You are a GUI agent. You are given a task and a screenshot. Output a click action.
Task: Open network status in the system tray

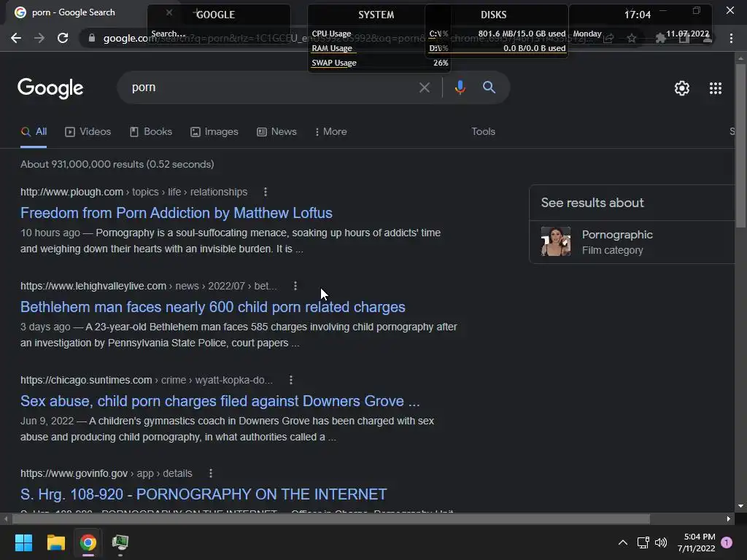click(x=643, y=542)
